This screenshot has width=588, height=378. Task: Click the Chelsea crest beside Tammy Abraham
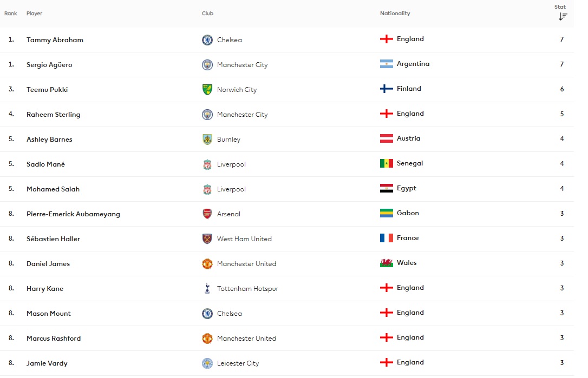click(x=207, y=39)
